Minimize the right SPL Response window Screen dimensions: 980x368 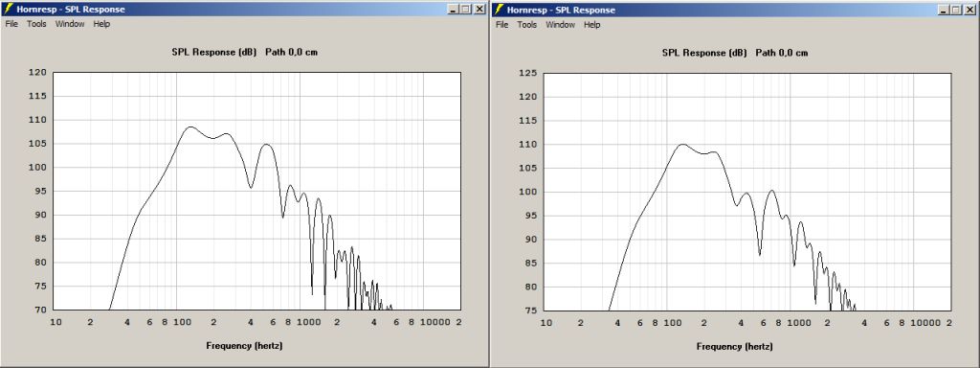[x=945, y=10]
